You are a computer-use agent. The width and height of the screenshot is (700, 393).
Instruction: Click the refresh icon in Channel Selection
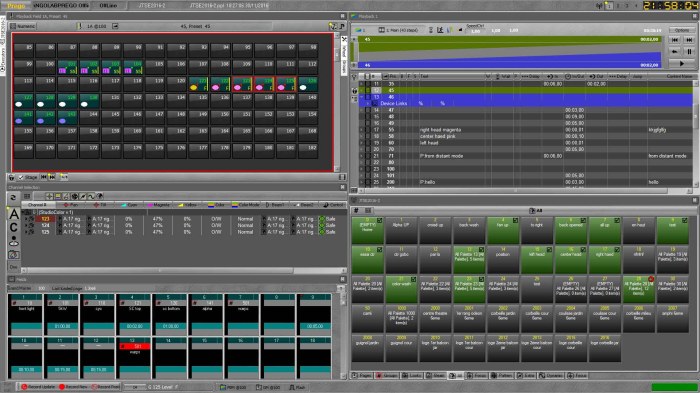pos(13,197)
